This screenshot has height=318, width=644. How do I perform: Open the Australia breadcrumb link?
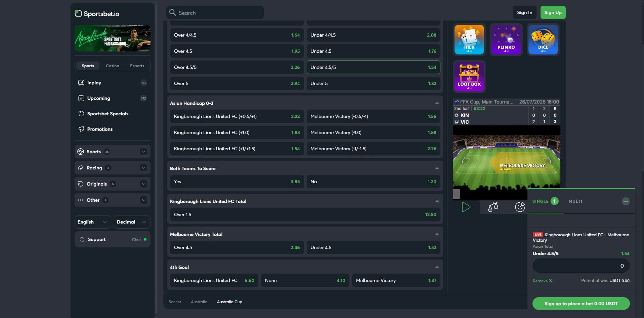[x=199, y=302]
